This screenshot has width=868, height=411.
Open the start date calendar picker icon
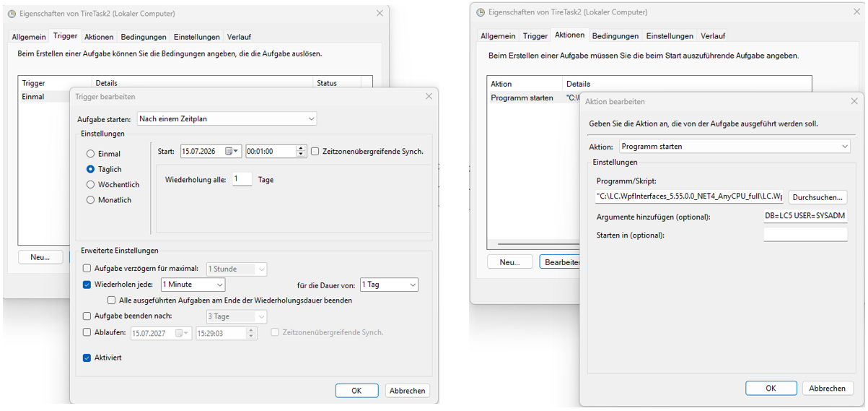coord(232,151)
